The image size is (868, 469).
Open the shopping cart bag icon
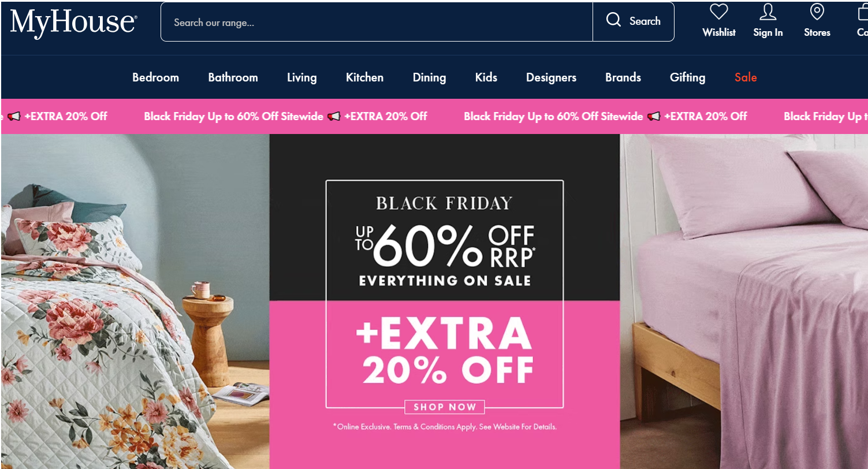[x=863, y=12]
